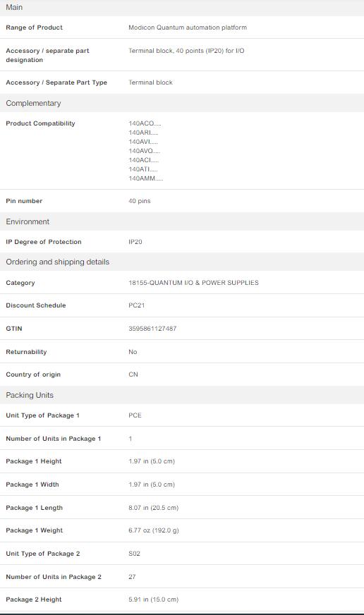Select the Discount Schedule value PC21
Image resolution: width=364 pixels, height=615 pixels.
click(137, 305)
